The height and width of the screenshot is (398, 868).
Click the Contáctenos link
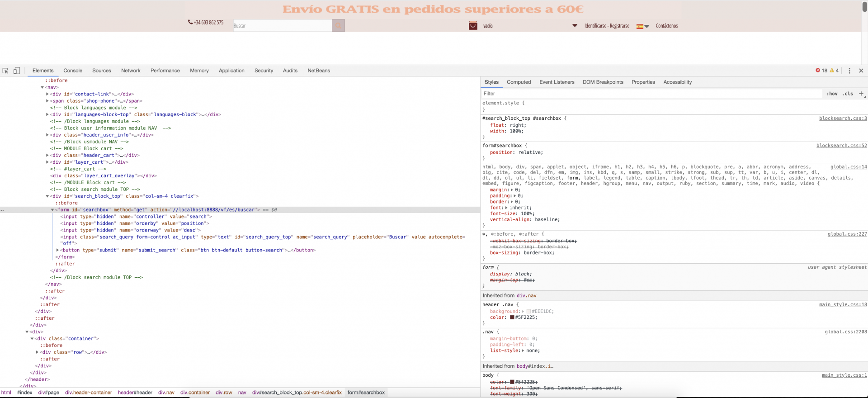[667, 26]
